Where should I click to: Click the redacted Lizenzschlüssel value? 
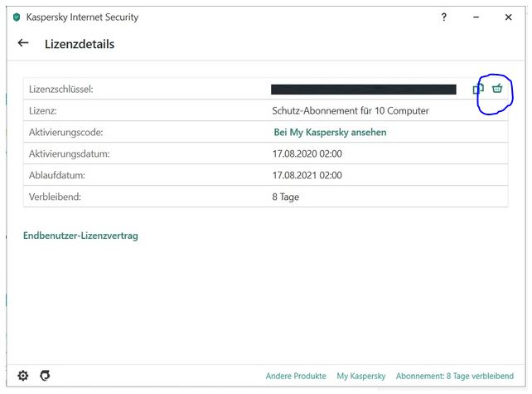pyautogui.click(x=364, y=90)
